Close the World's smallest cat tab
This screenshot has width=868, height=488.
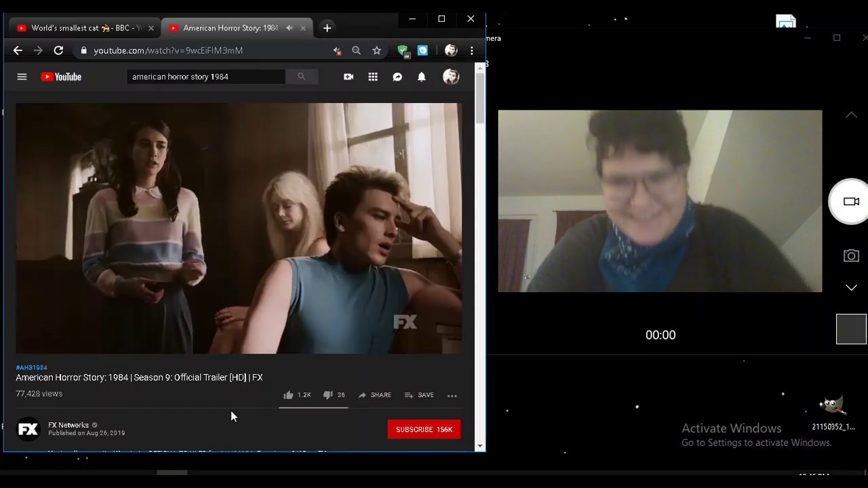point(151,28)
